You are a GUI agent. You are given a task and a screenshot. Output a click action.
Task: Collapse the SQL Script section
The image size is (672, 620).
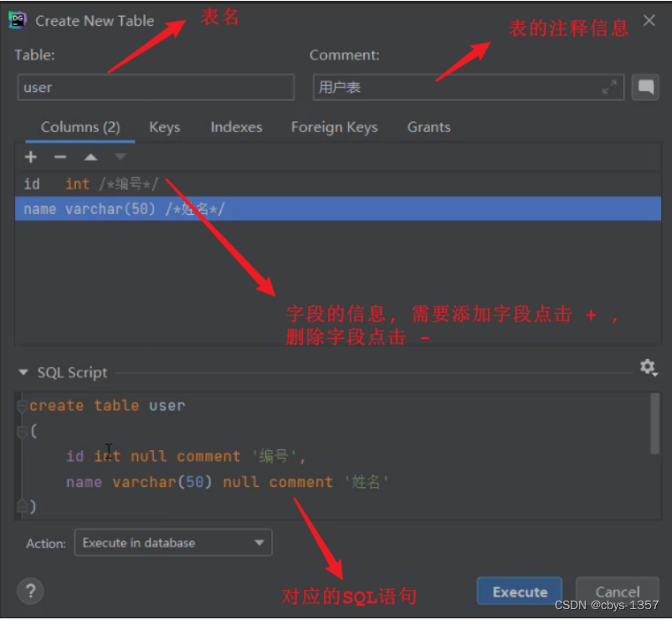click(x=23, y=372)
